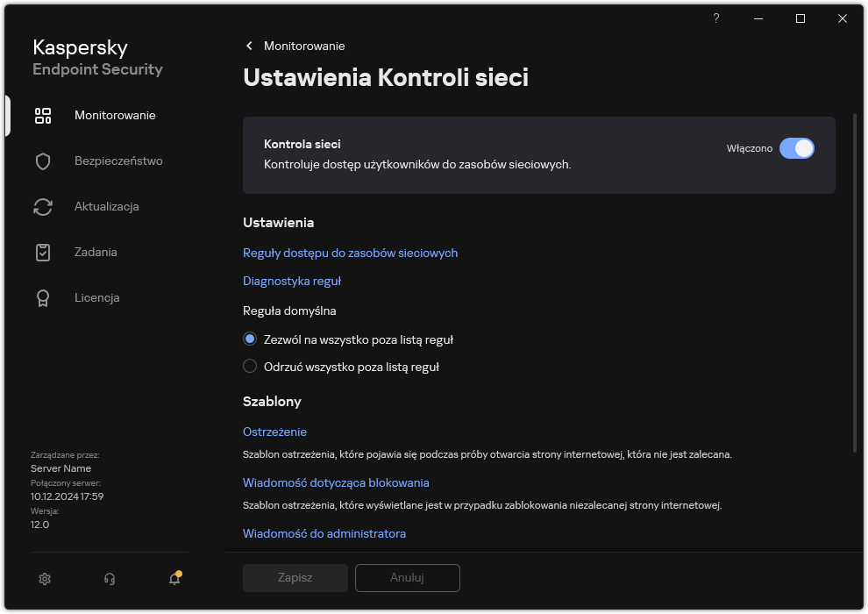Click the Aktualizacja refresh icon
Viewport: 868px width, 614px height.
pos(43,206)
